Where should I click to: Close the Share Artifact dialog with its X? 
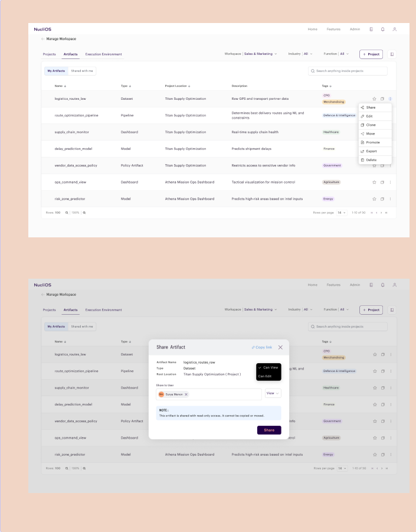[x=280, y=347]
